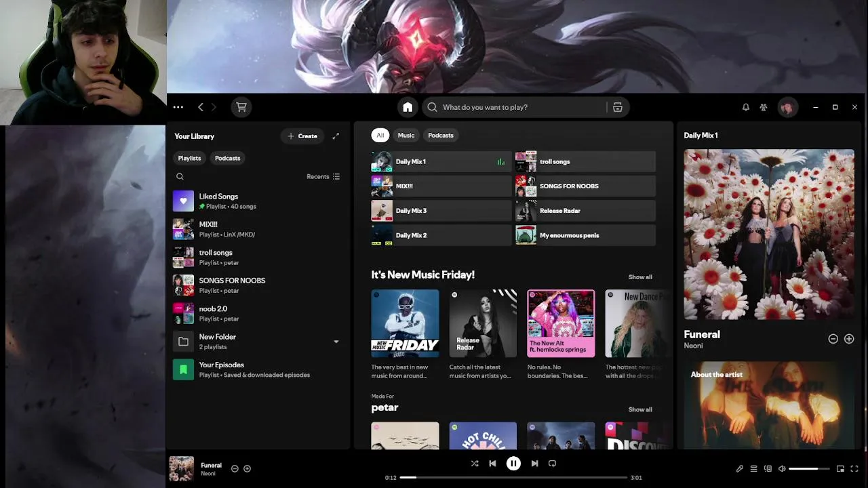The height and width of the screenshot is (488, 868).
Task: Toggle shuffle playback
Action: [475, 464]
